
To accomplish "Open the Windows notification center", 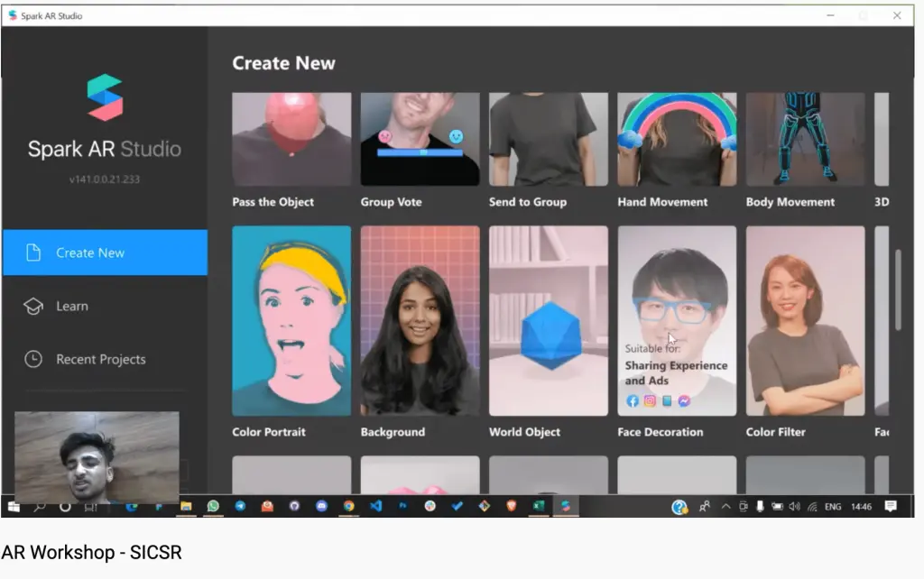I will pyautogui.click(x=891, y=507).
